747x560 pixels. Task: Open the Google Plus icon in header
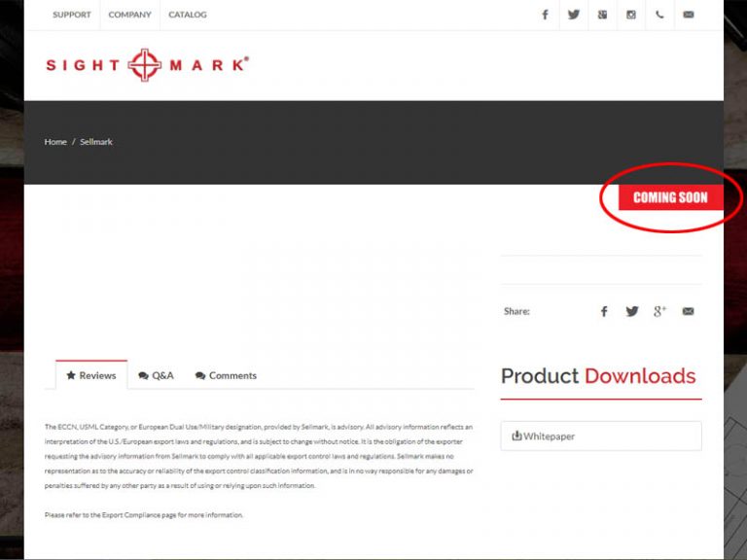(602, 15)
